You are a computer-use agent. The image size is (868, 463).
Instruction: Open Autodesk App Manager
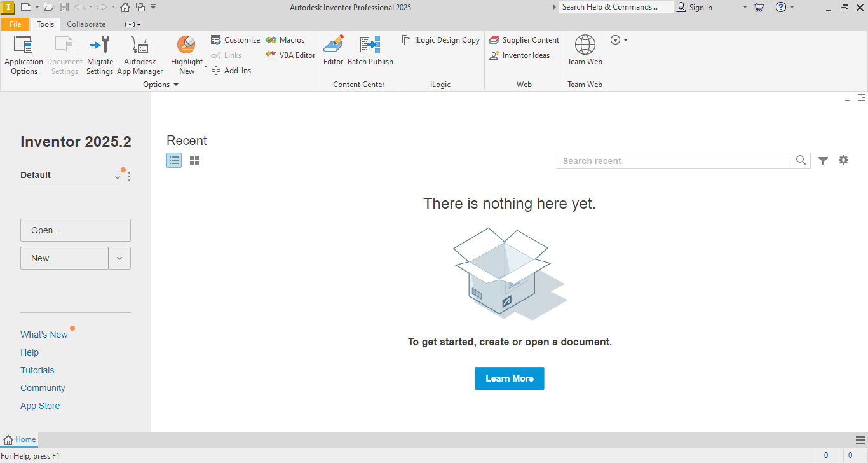pyautogui.click(x=140, y=55)
